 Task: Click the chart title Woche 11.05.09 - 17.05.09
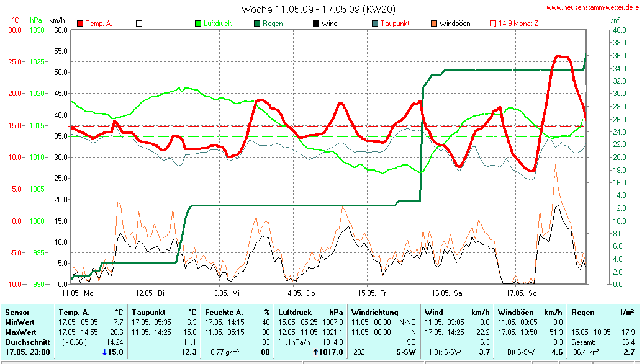coord(318,9)
